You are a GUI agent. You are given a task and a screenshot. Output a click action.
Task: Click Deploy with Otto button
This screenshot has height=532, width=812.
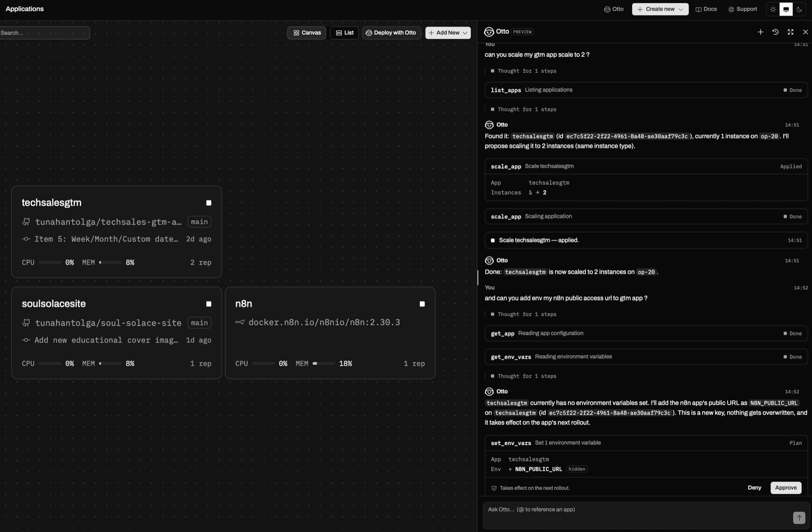tap(391, 33)
